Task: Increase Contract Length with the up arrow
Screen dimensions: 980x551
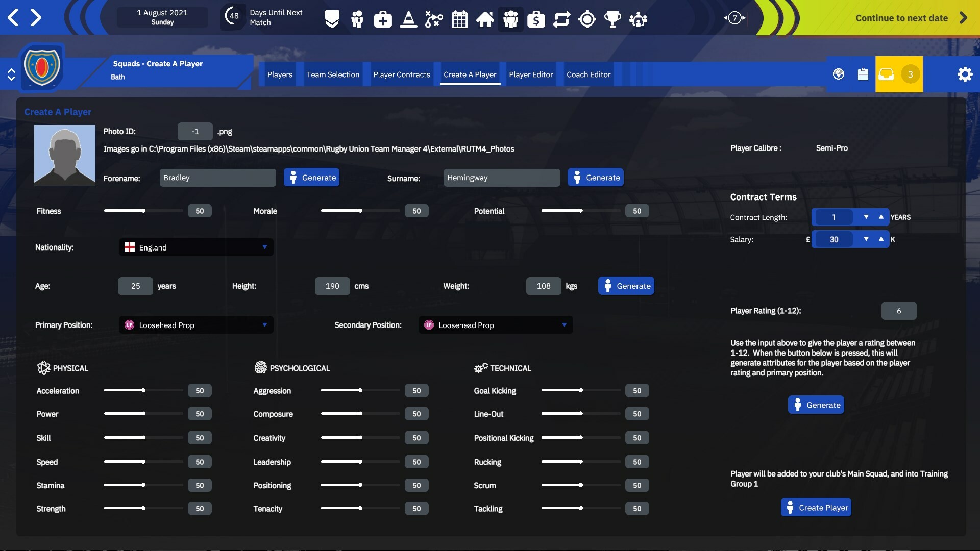Action: 880,217
